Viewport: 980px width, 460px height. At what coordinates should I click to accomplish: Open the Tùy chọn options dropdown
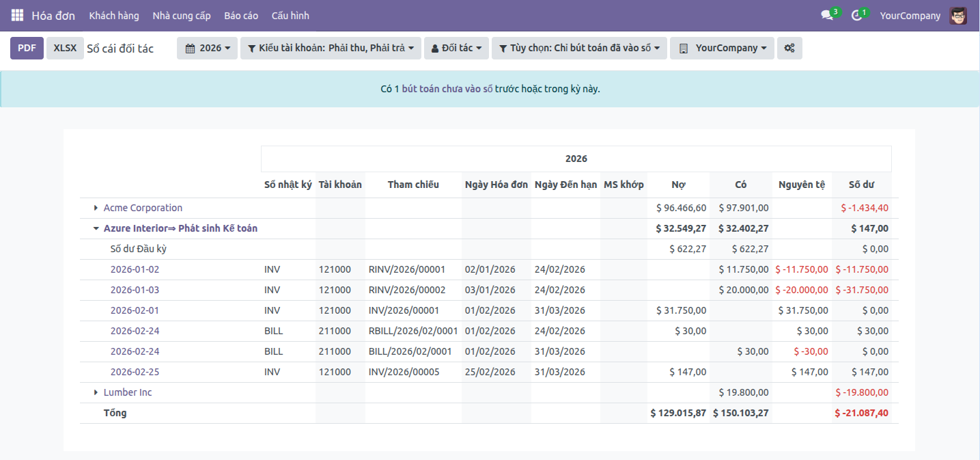coord(579,48)
